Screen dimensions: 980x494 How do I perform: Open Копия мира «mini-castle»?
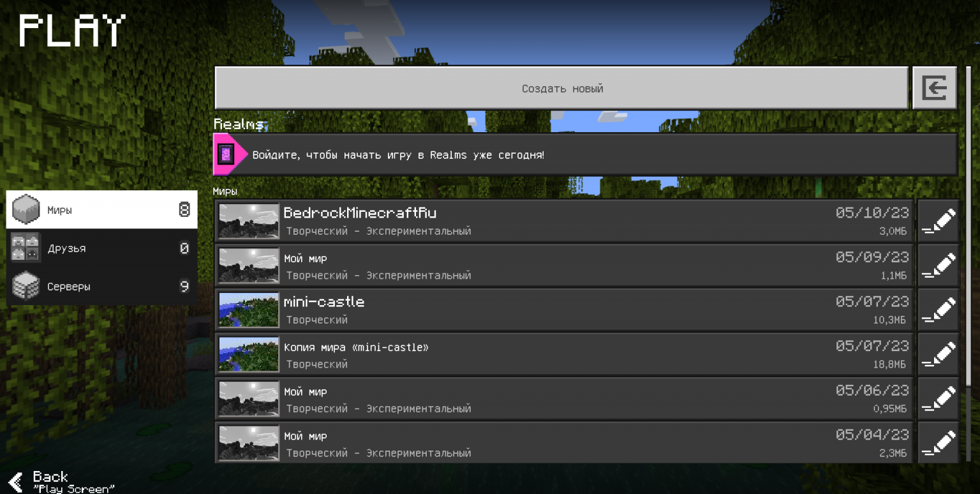pos(565,354)
